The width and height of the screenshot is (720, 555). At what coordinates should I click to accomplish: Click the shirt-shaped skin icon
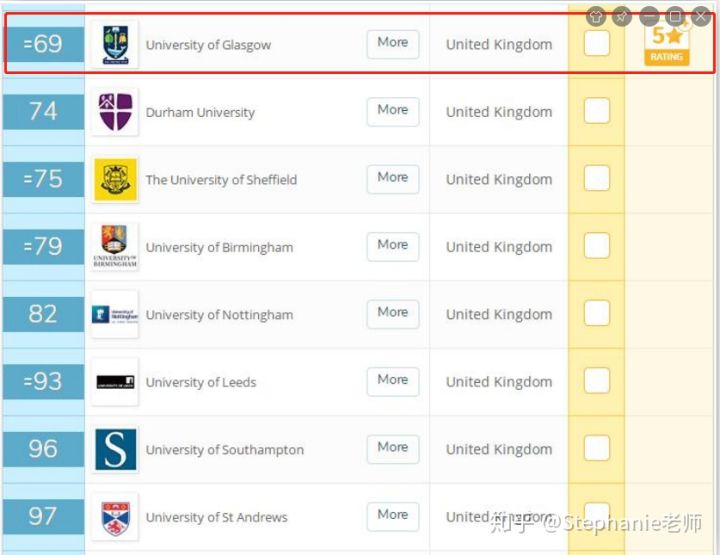pyautogui.click(x=596, y=17)
